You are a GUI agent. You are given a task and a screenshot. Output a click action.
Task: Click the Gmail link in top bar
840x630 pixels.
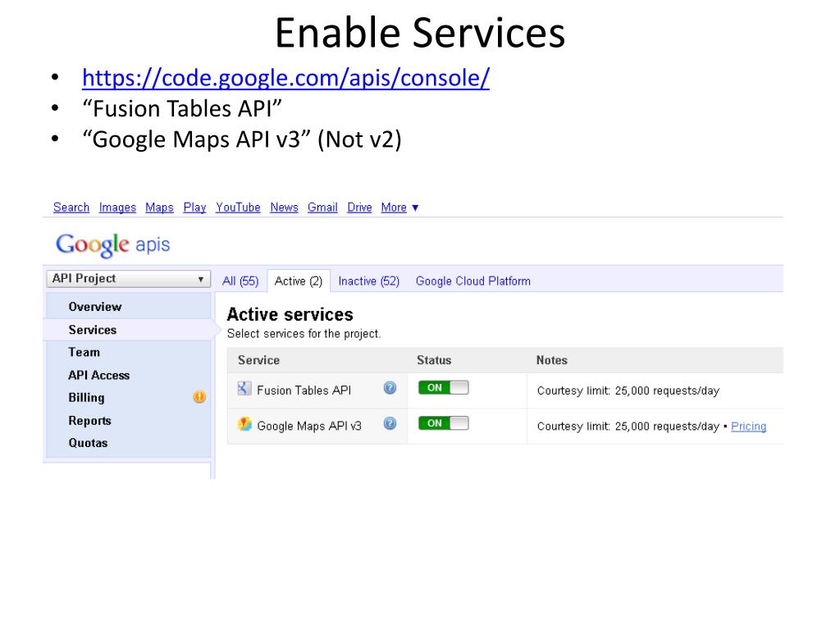(x=322, y=208)
